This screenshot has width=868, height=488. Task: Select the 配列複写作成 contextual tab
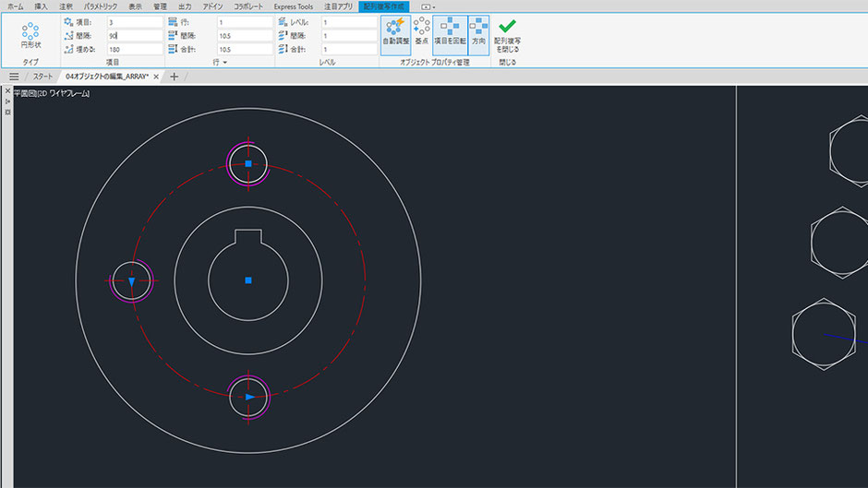click(x=383, y=6)
